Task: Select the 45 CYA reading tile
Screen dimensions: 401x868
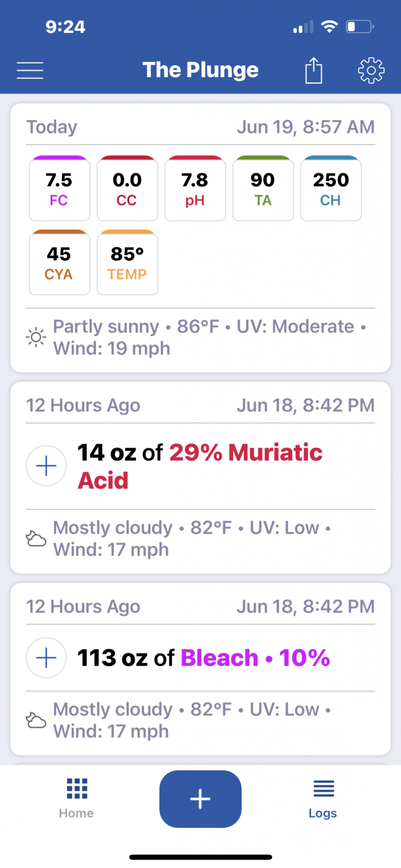Action: tap(59, 263)
